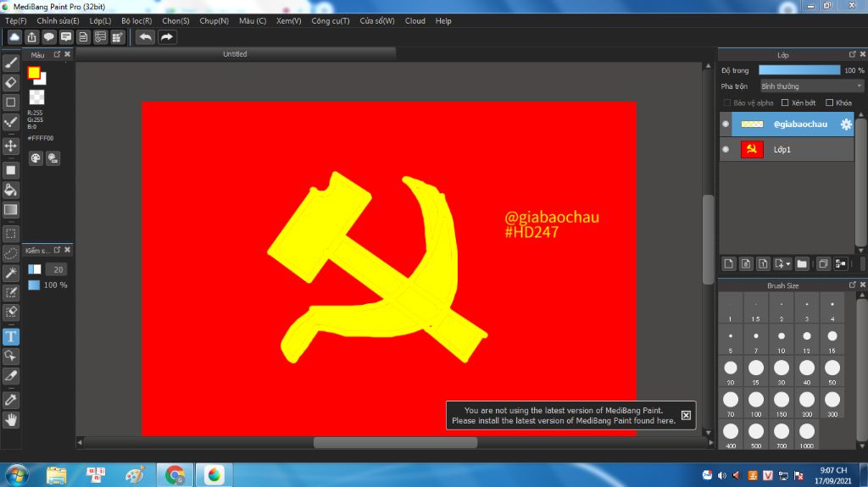Toggle visibility of @giabaochau layer
Viewport: 868px width, 487px height.
pos(726,124)
